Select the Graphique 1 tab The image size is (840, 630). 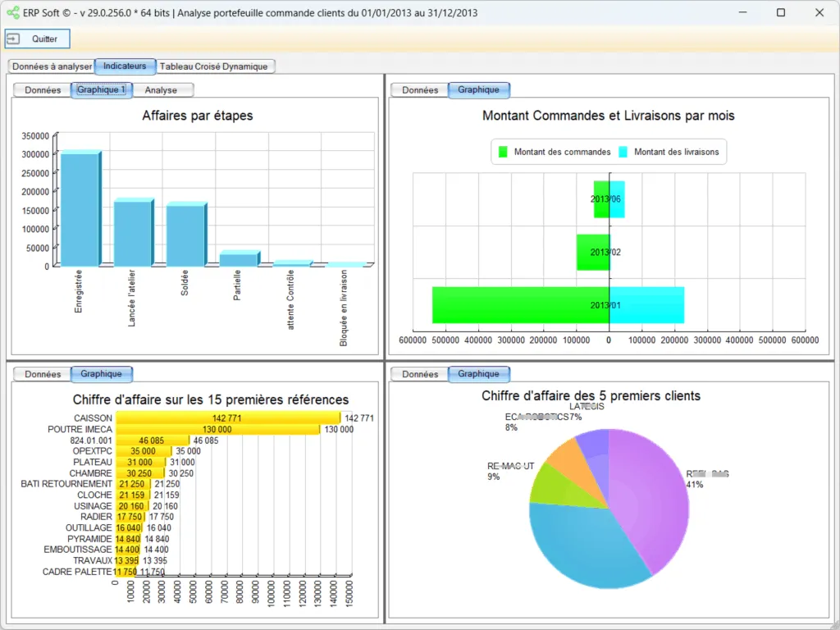[102, 90]
